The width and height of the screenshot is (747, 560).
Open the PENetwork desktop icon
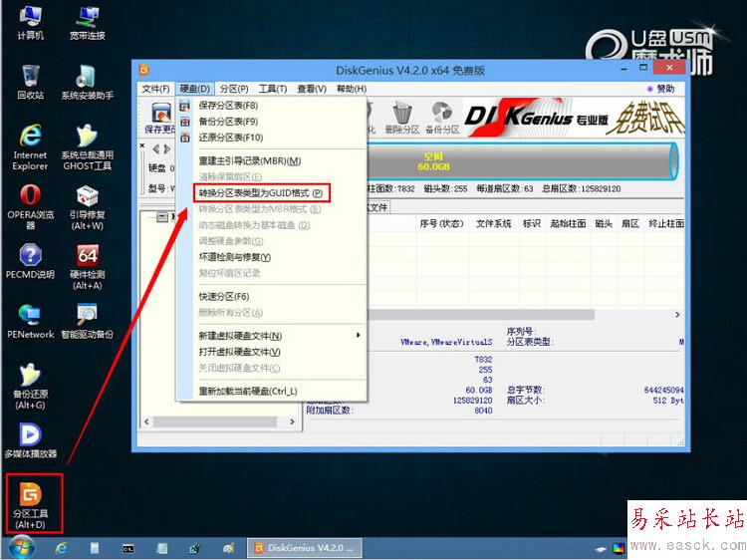click(x=31, y=321)
